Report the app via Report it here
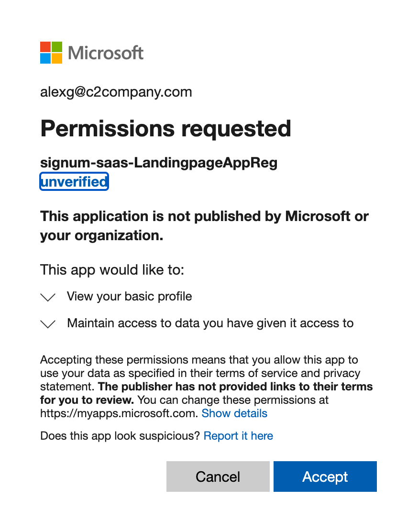The height and width of the screenshot is (532, 418). tap(238, 436)
